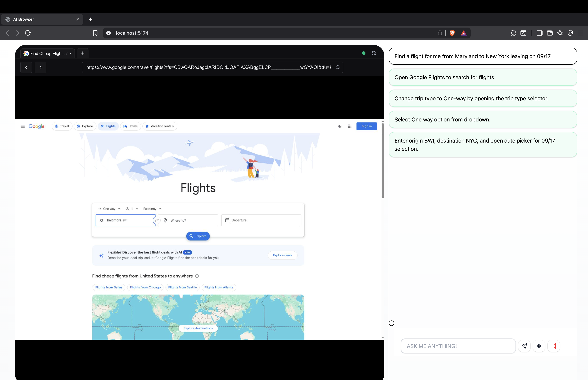This screenshot has height=380, width=588.
Task: Switch to the Hotels tab
Action: (130, 126)
